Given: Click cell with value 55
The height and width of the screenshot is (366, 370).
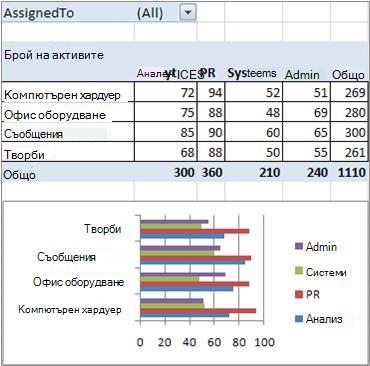Looking at the screenshot, I should [306, 152].
